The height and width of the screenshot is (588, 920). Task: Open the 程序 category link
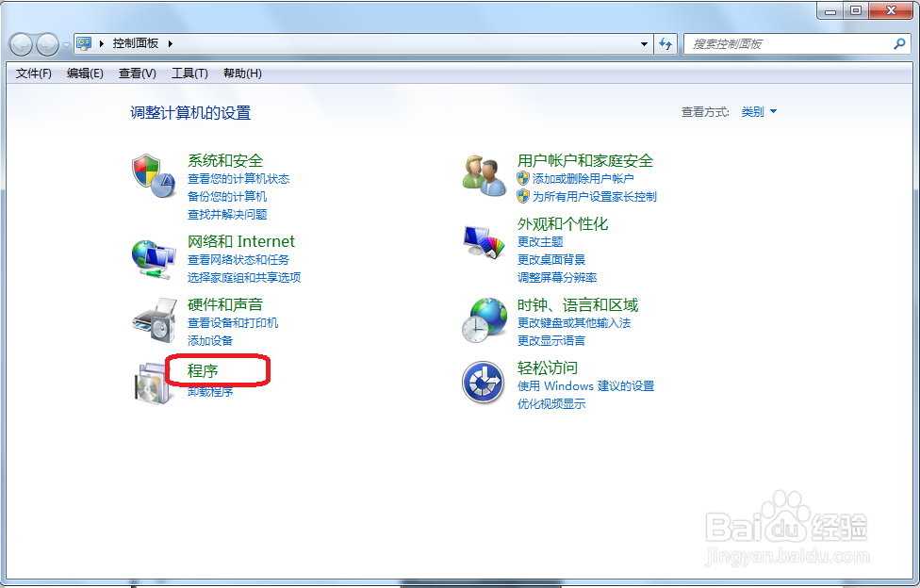pyautogui.click(x=203, y=371)
